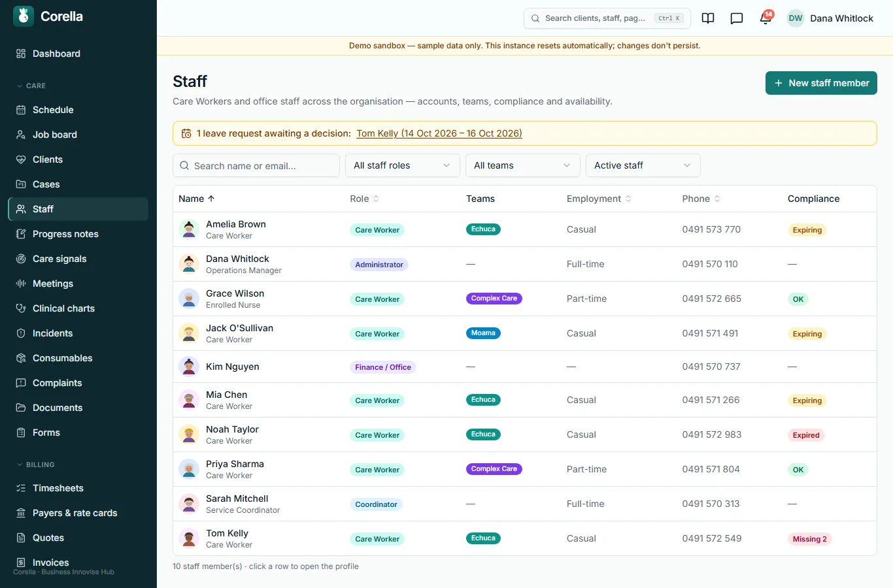Click Tom Kelly's avatar in table
Viewport: 893px width, 588px height.
189,538
